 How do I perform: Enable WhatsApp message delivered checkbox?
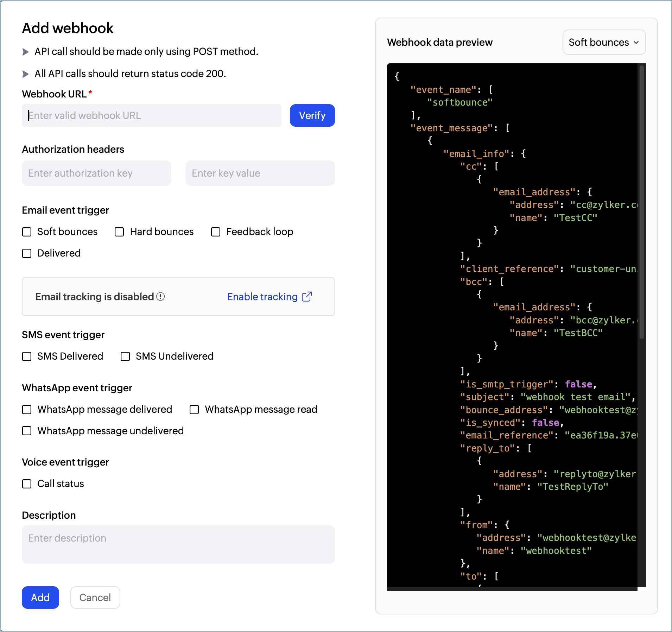27,410
